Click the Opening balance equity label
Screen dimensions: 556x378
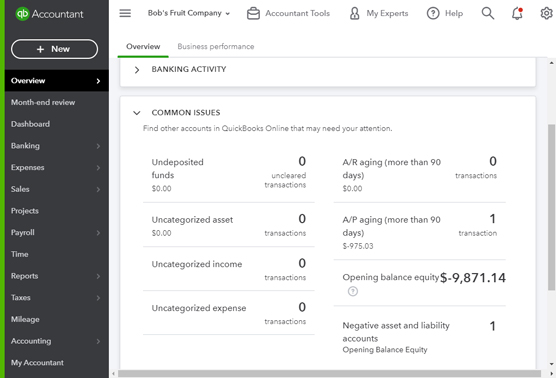point(390,277)
